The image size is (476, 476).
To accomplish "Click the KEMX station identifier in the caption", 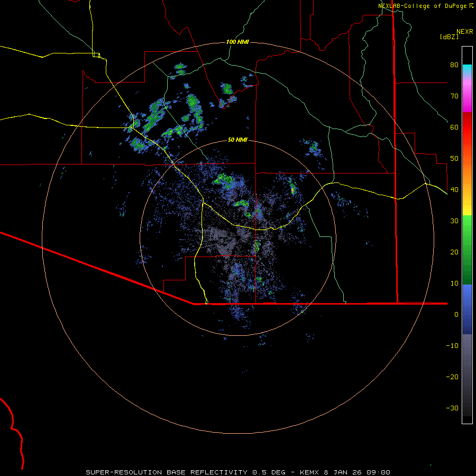I will [309, 472].
